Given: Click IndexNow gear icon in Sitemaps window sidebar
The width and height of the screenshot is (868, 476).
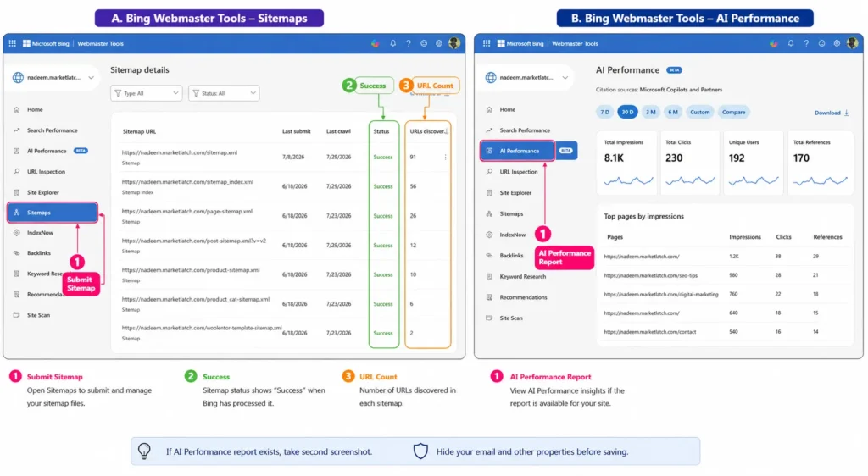Looking at the screenshot, I should 17,233.
